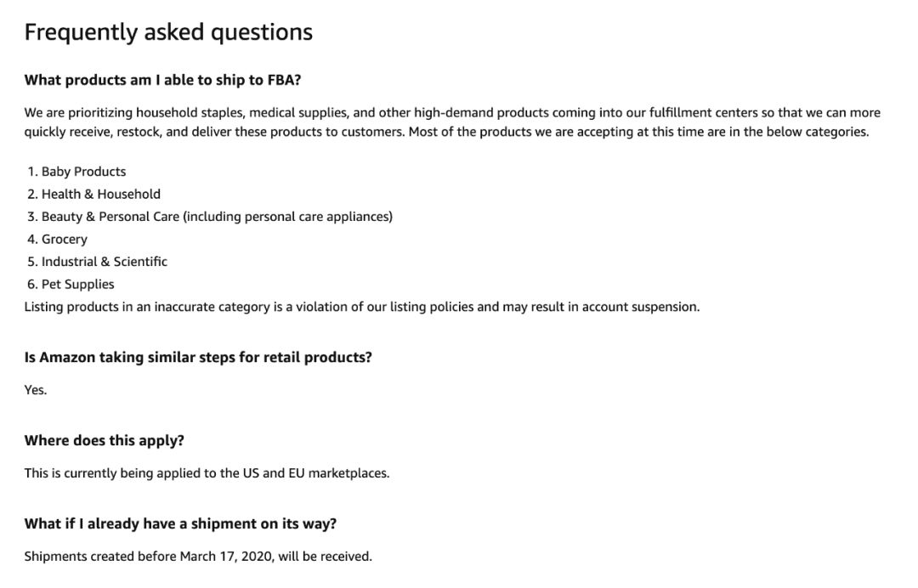Select the "What products am I able to ship to FBA?" question
Screen dimensions: 918x588
coord(162,81)
